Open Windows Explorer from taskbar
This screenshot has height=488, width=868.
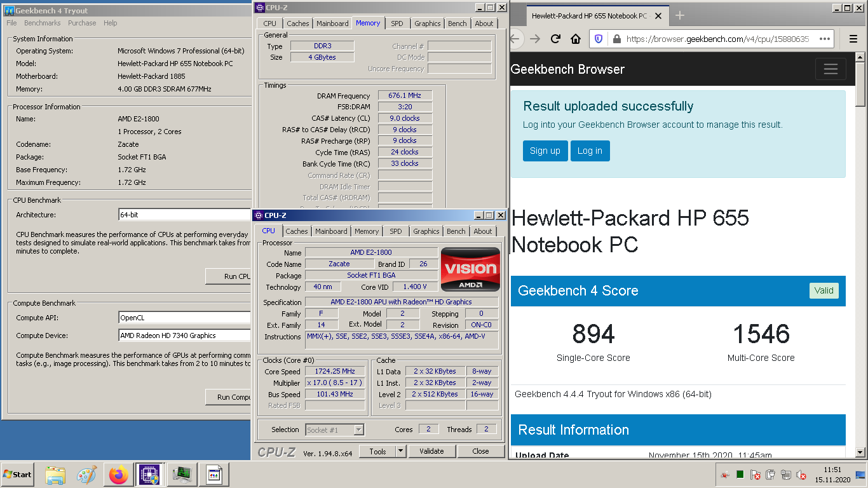click(x=55, y=475)
